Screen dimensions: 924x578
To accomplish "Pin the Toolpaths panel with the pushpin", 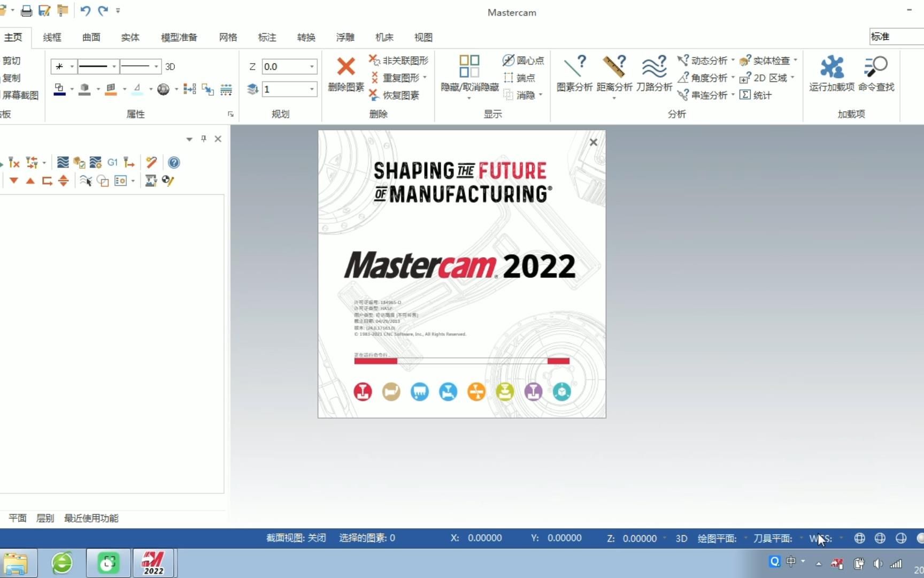I will (204, 139).
